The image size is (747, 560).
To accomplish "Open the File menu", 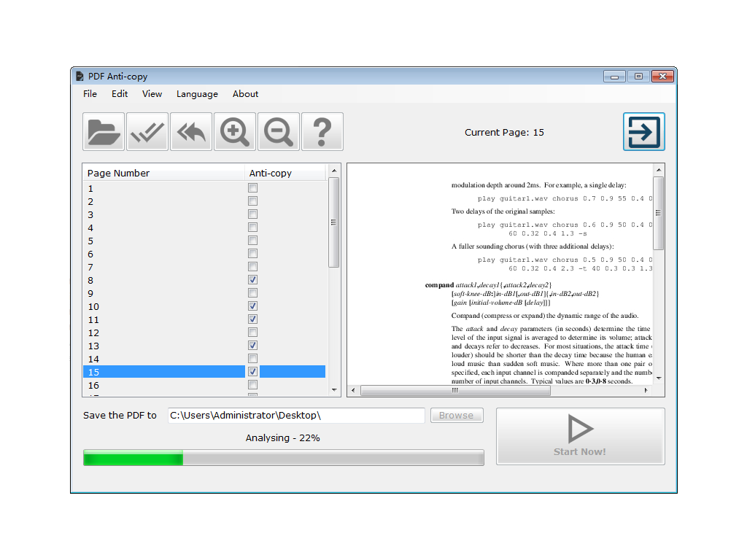I will click(90, 94).
